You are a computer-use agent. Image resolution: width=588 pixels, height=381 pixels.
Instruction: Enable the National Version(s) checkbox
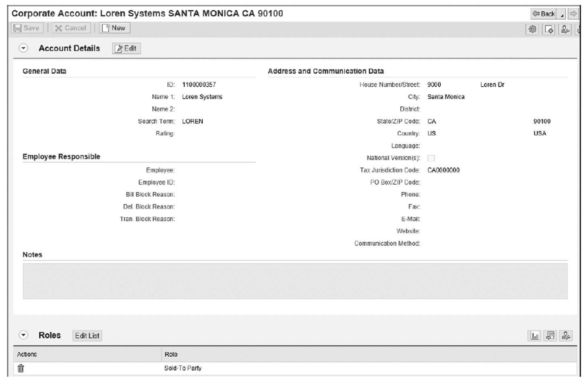coord(431,158)
